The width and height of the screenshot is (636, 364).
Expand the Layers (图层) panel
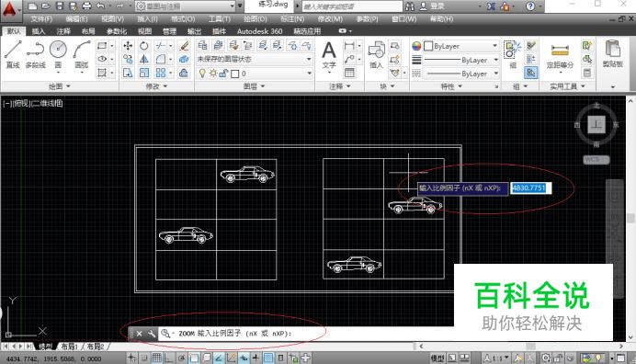254,86
